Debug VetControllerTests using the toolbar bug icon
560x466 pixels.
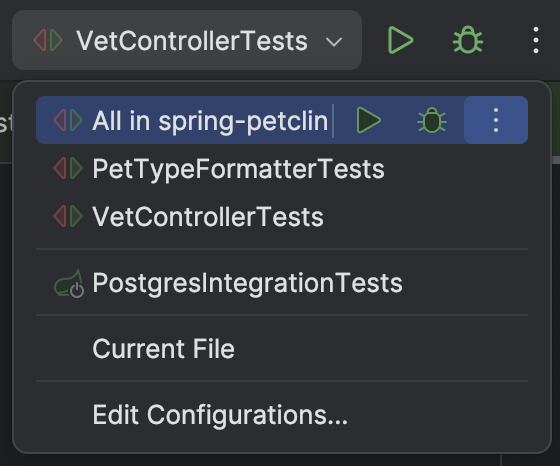click(468, 40)
